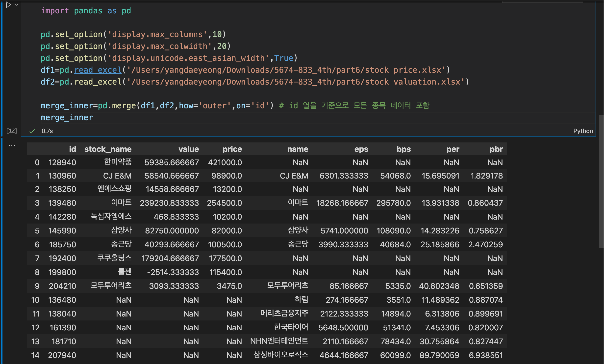Click Python language mode label

583,131
